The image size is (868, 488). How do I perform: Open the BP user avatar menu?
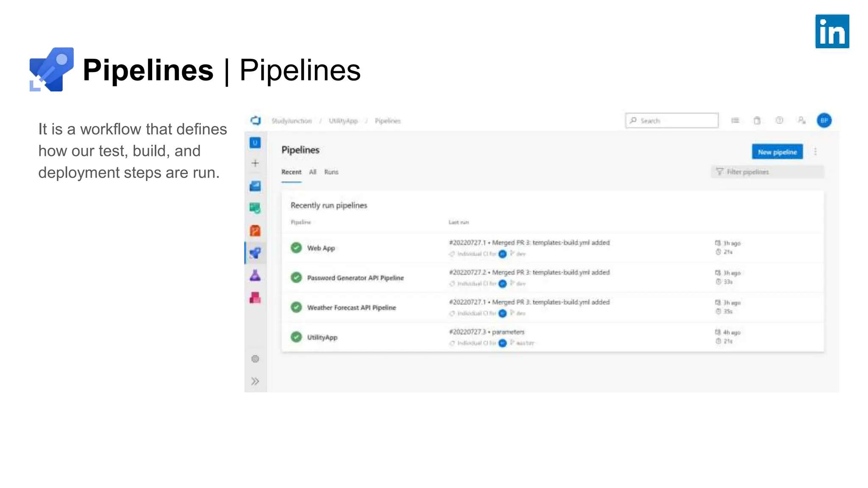[x=824, y=121]
